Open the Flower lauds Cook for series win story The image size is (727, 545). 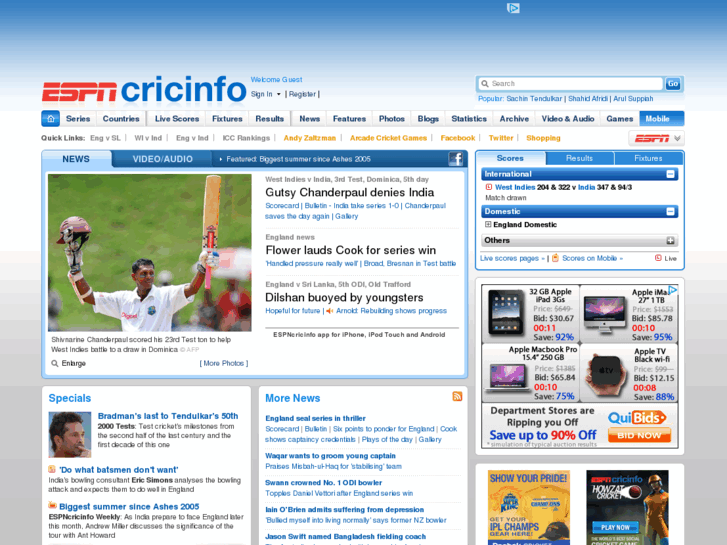(x=351, y=250)
